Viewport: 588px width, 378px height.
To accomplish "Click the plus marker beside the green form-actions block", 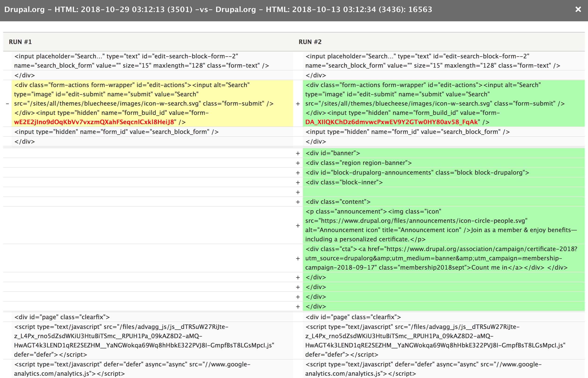I will pyautogui.click(x=298, y=104).
